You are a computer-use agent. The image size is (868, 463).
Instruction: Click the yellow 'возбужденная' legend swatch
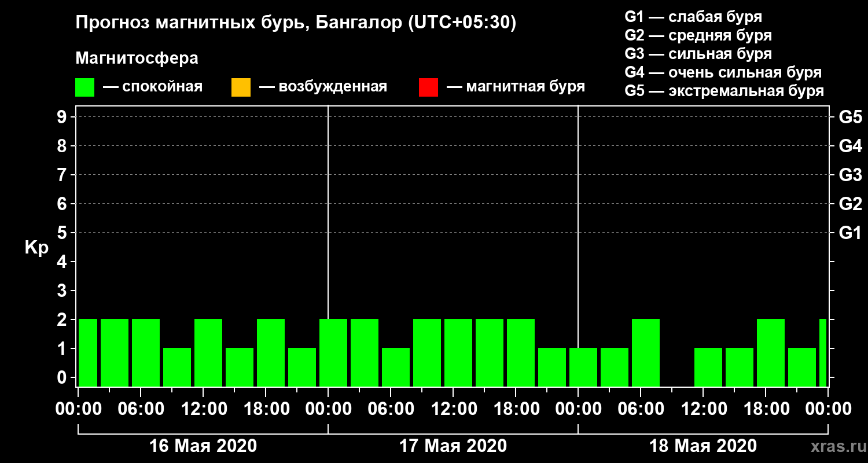[241, 87]
